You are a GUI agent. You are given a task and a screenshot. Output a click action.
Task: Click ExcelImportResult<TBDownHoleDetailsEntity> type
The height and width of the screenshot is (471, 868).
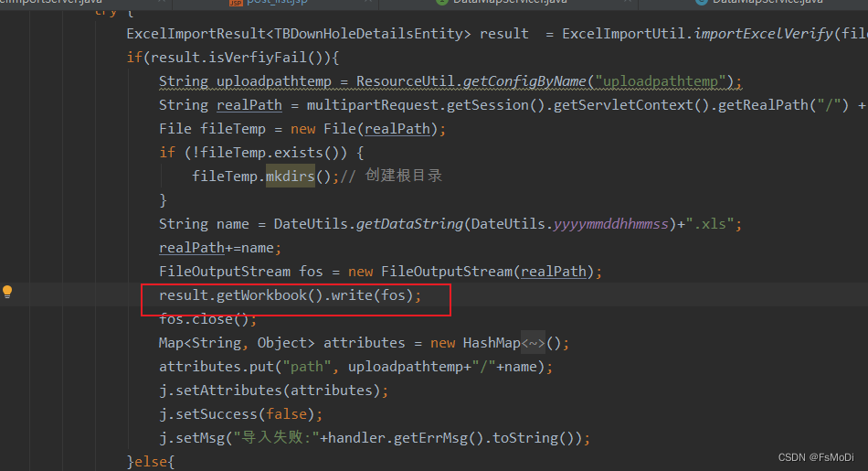(x=299, y=34)
